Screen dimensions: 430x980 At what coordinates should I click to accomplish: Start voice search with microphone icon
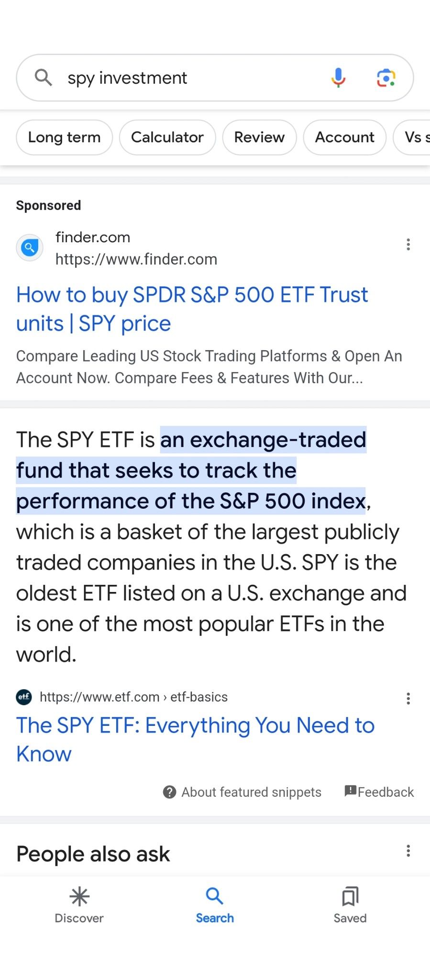click(x=338, y=78)
